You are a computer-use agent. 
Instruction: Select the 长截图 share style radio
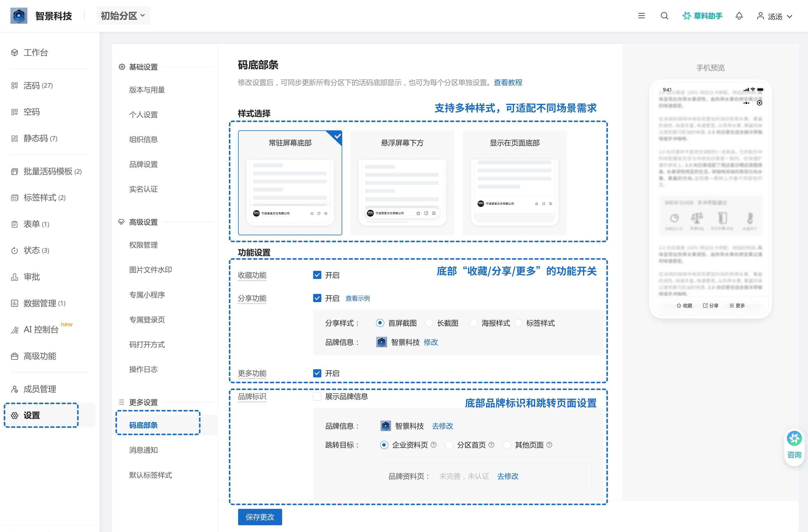coord(429,323)
